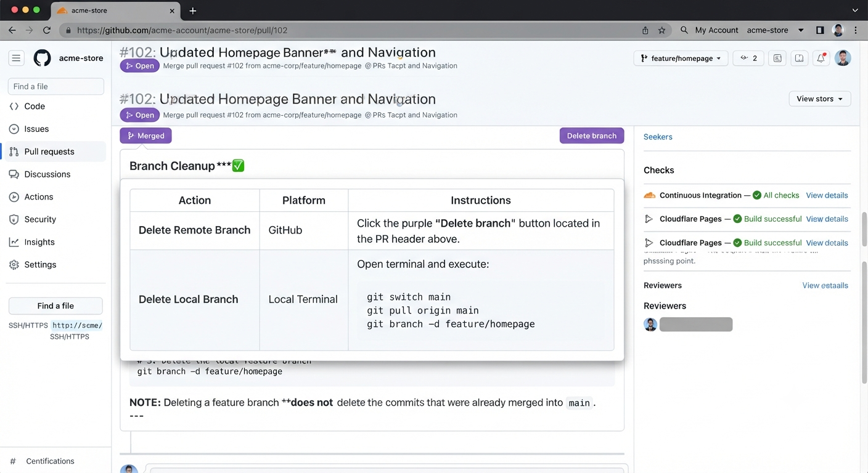The height and width of the screenshot is (473, 868).
Task: Toggle the browser side panel icon
Action: click(x=820, y=30)
